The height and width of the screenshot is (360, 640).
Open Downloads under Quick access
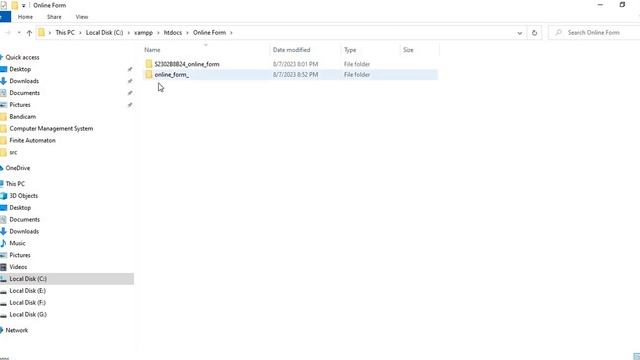24,81
